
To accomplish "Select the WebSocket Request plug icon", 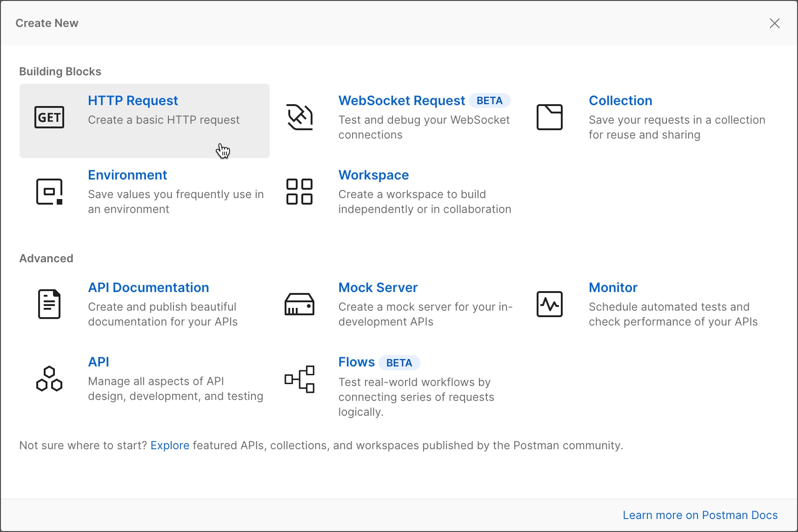I will (299, 117).
